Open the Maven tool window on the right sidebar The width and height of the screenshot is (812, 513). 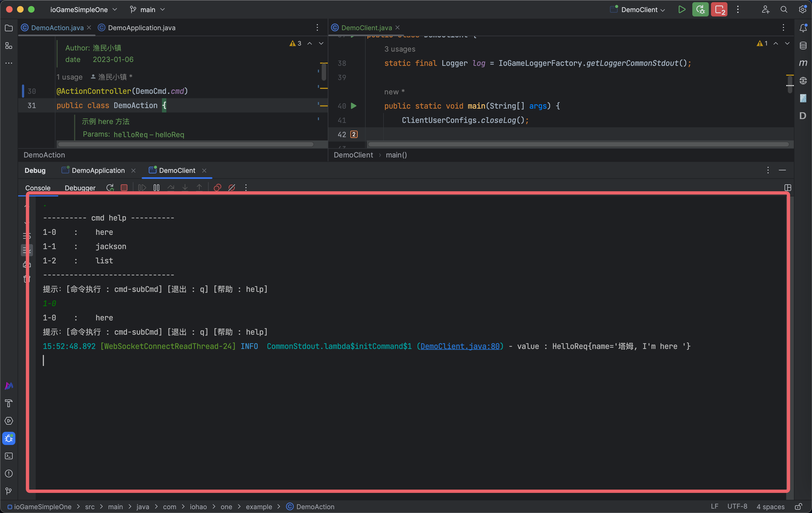pos(803,63)
